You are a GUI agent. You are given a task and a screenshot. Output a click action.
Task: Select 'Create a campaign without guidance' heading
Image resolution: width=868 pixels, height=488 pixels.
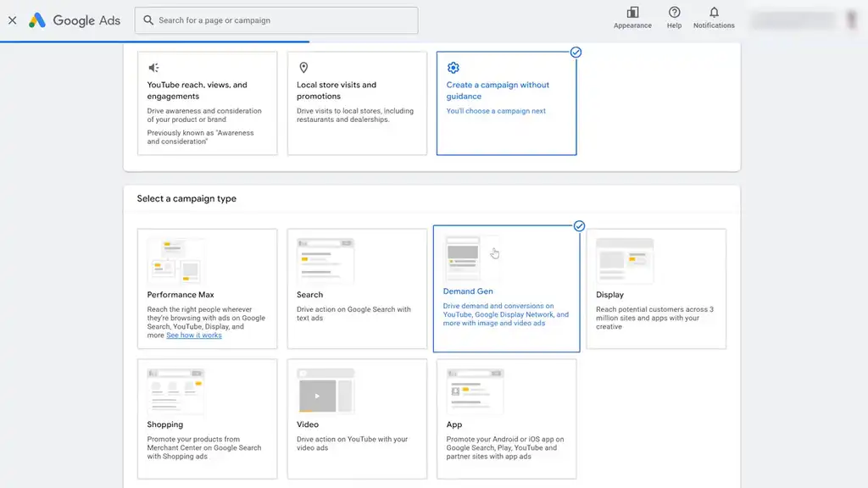point(498,90)
